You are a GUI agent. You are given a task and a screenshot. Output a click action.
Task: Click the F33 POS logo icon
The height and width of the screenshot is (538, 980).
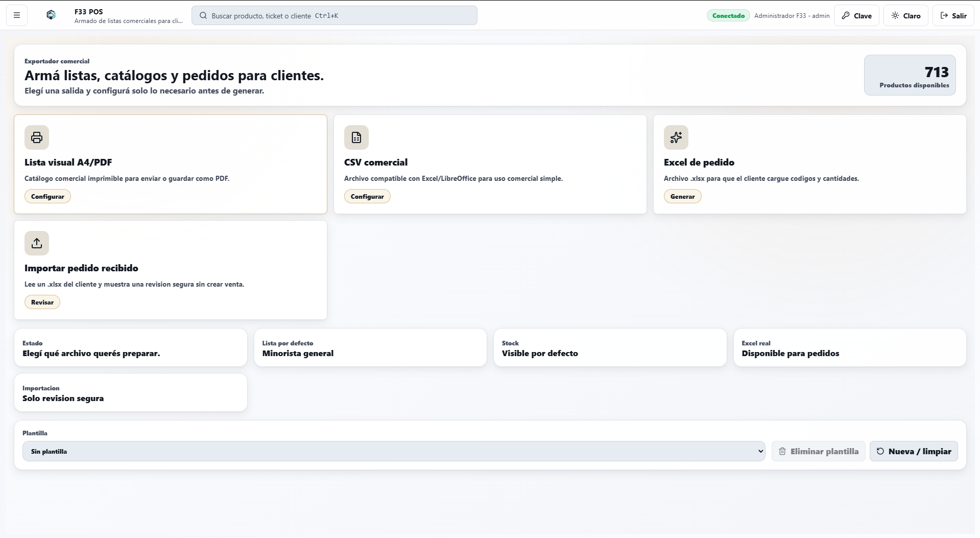51,15
